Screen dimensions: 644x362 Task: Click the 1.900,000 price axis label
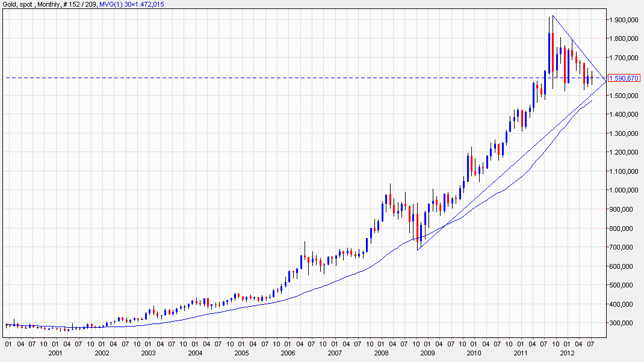pos(624,20)
